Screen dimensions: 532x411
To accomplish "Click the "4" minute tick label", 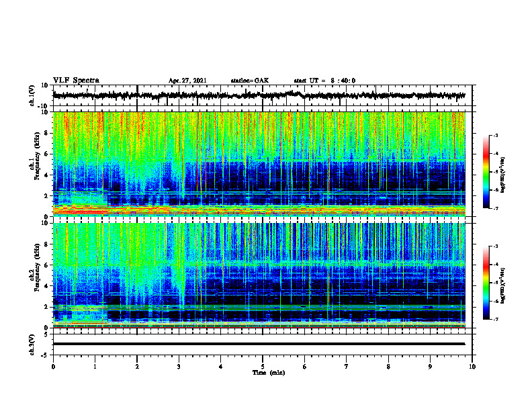I will (x=220, y=367).
